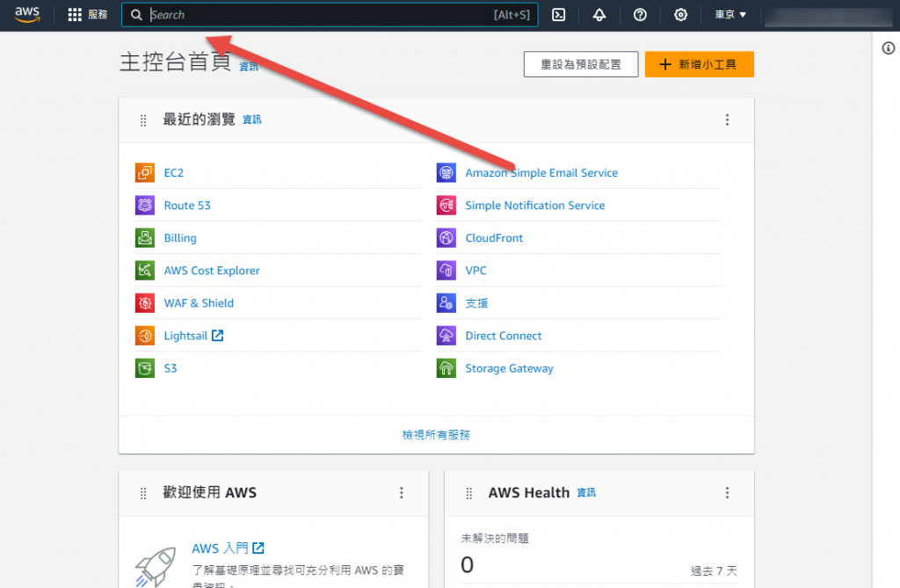Open 資訊 link beside AWS Health

coord(586,493)
